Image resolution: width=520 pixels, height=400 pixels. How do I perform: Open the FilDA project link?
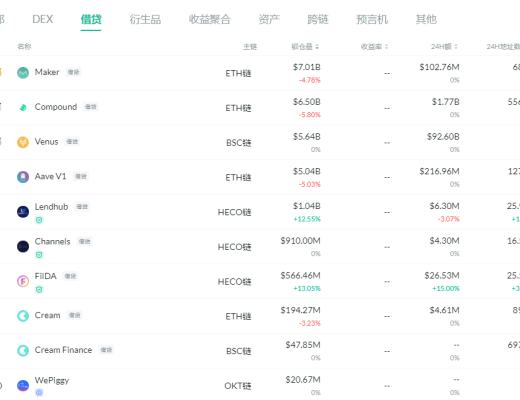[46, 276]
